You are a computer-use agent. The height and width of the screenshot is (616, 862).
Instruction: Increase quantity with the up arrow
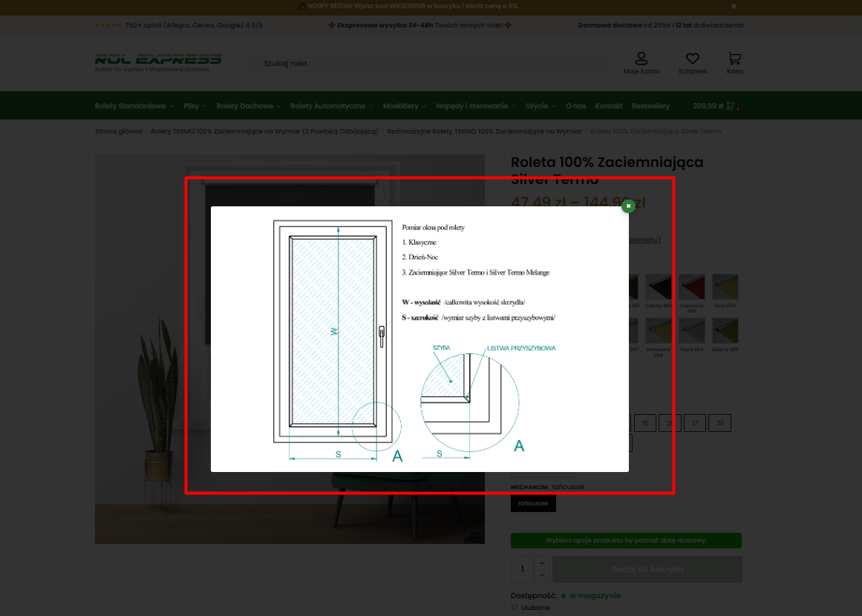tap(542, 563)
